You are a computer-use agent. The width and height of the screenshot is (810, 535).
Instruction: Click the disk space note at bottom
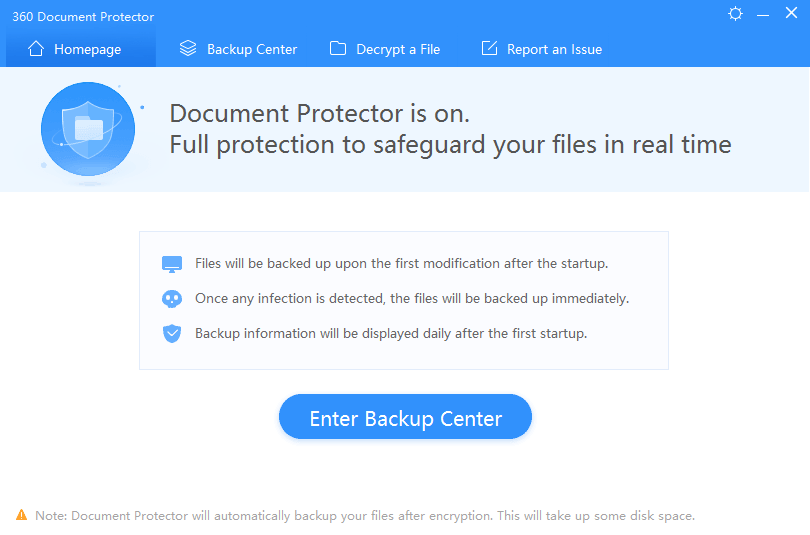click(x=365, y=516)
